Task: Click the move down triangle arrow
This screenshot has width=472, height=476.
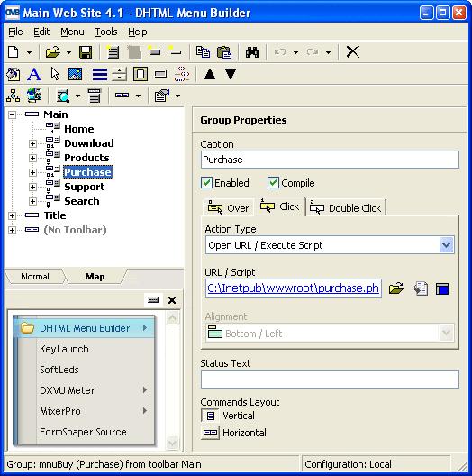Action: tap(231, 74)
